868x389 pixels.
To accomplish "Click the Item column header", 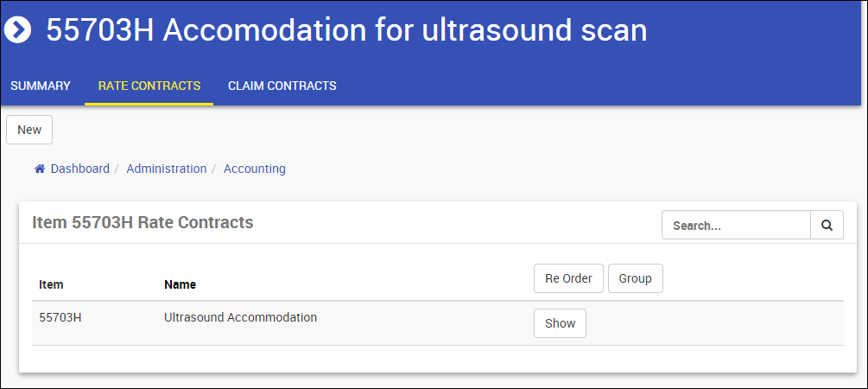I will [51, 284].
